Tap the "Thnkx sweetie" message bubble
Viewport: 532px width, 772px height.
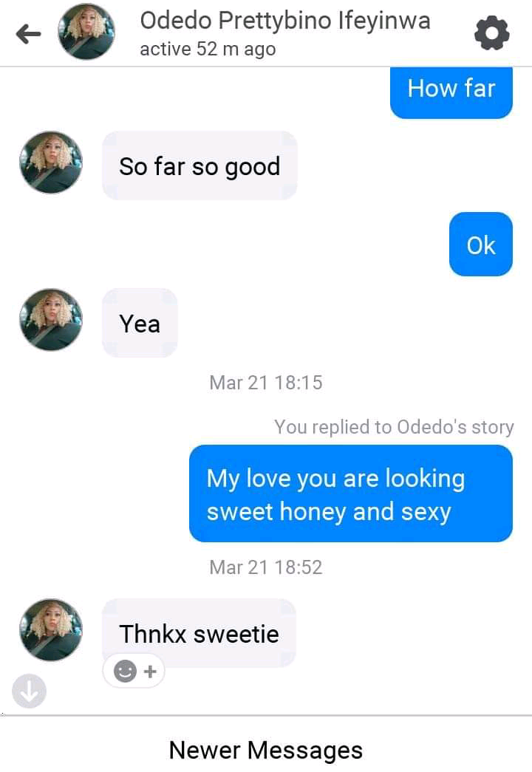point(199,632)
